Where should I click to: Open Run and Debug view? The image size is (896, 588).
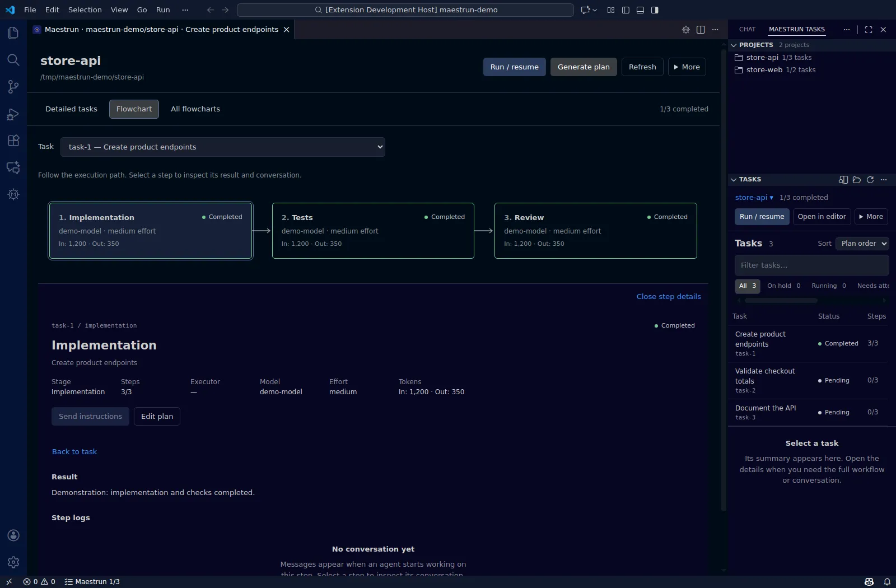coord(13,114)
